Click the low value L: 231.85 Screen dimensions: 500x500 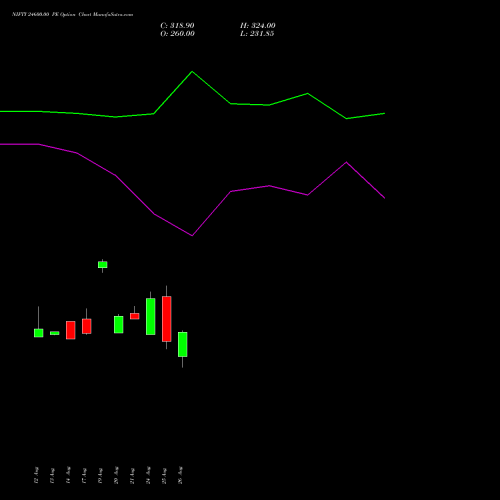[x=257, y=34]
